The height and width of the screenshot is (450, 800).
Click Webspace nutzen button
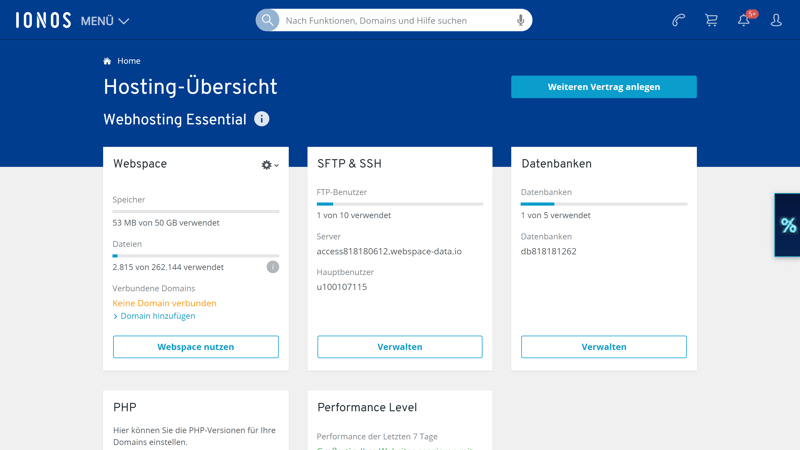pyautogui.click(x=196, y=347)
